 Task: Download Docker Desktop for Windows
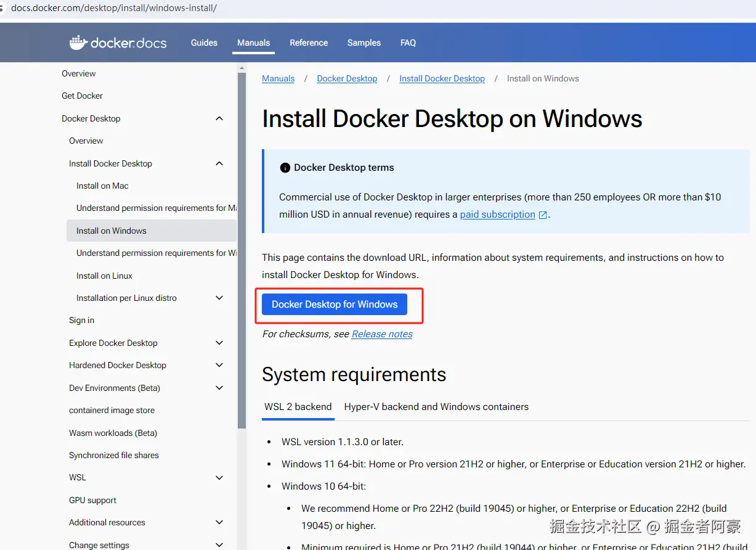pos(335,305)
